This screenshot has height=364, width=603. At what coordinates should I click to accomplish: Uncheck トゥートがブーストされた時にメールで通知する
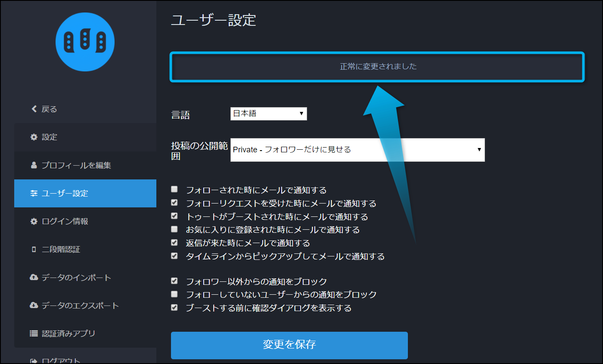coord(174,216)
